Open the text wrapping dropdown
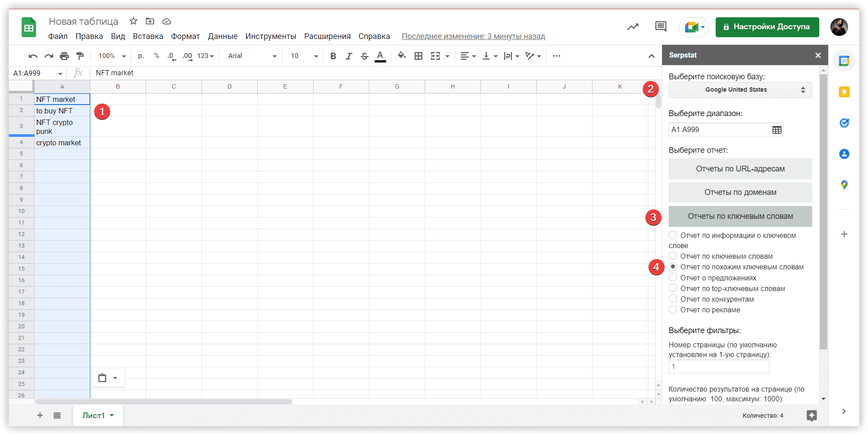Image resolution: width=868 pixels, height=435 pixels. (x=511, y=56)
